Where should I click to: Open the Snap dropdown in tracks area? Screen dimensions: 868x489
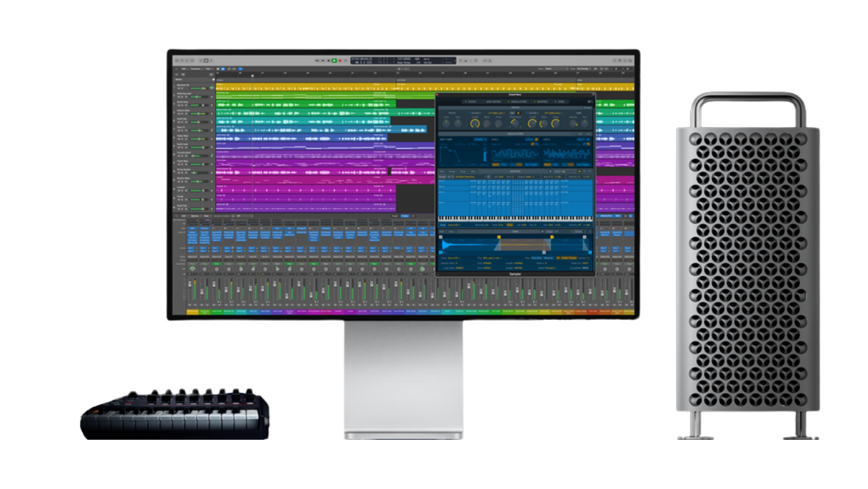pyautogui.click(x=557, y=69)
